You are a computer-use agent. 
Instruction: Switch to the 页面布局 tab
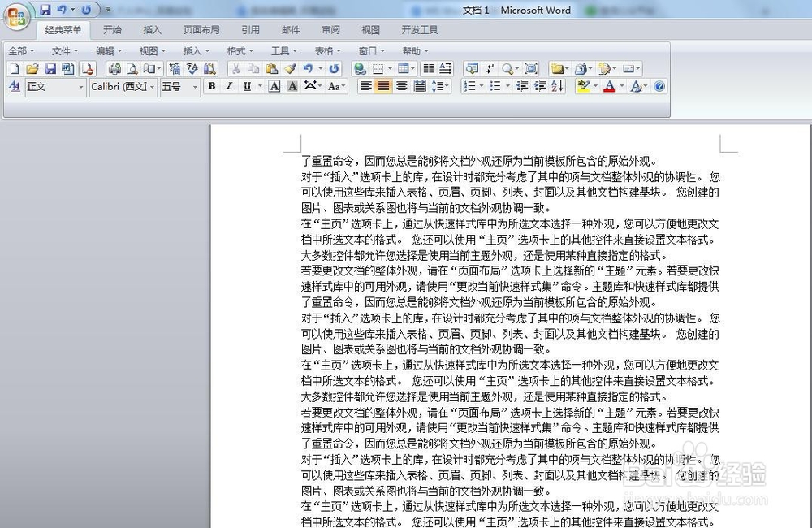201,30
